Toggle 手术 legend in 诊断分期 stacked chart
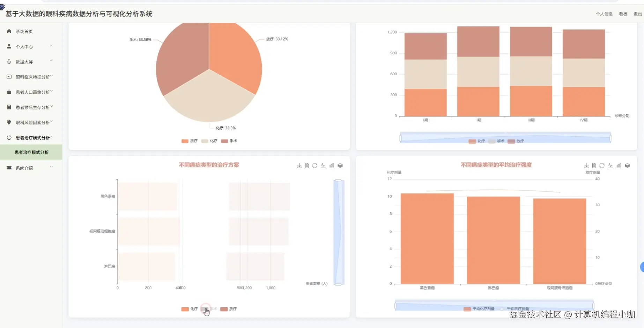644x328 pixels. [x=496, y=141]
